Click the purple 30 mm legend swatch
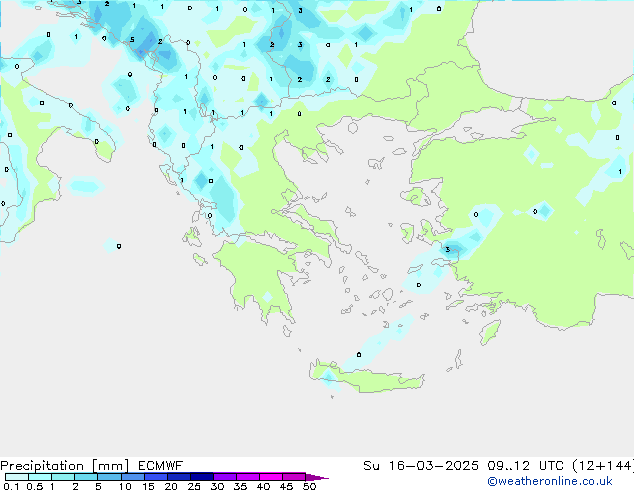Screen dimensions: 634x490 point(224,477)
